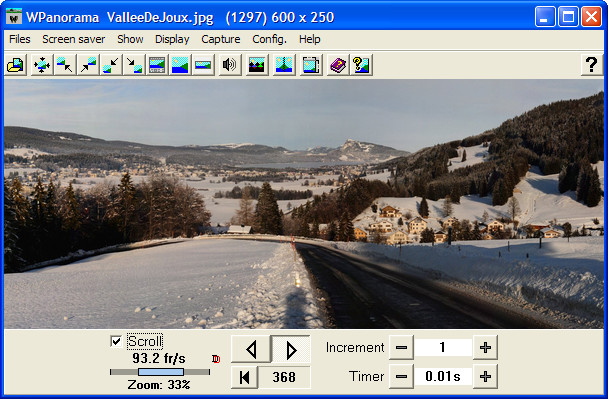The image size is (608, 399).
Task: Move window to bottom-left corner icon
Action: [x=111, y=65]
